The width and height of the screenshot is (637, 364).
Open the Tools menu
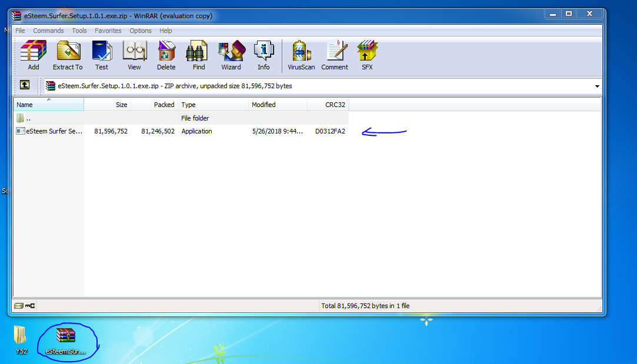(x=79, y=31)
